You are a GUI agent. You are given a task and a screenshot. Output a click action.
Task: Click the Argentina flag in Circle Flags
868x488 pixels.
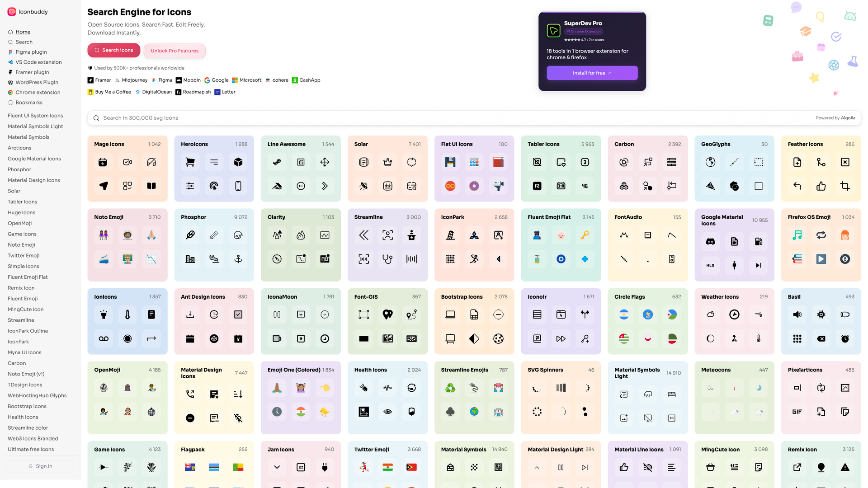[x=624, y=314]
